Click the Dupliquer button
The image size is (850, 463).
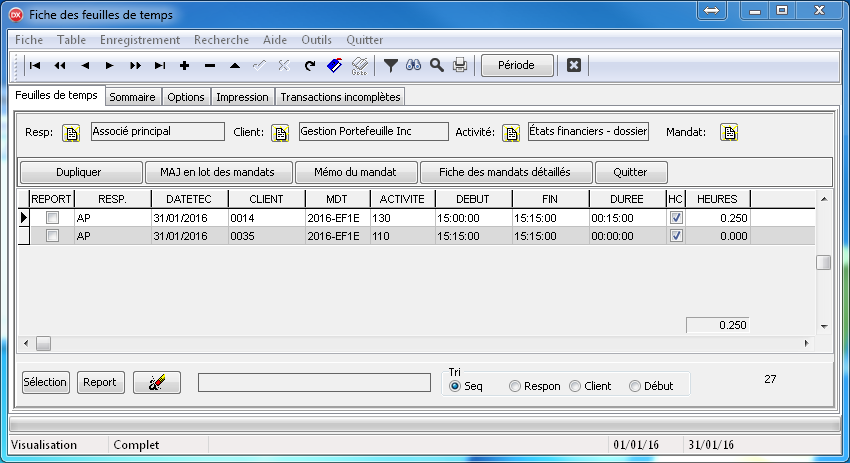click(x=79, y=172)
